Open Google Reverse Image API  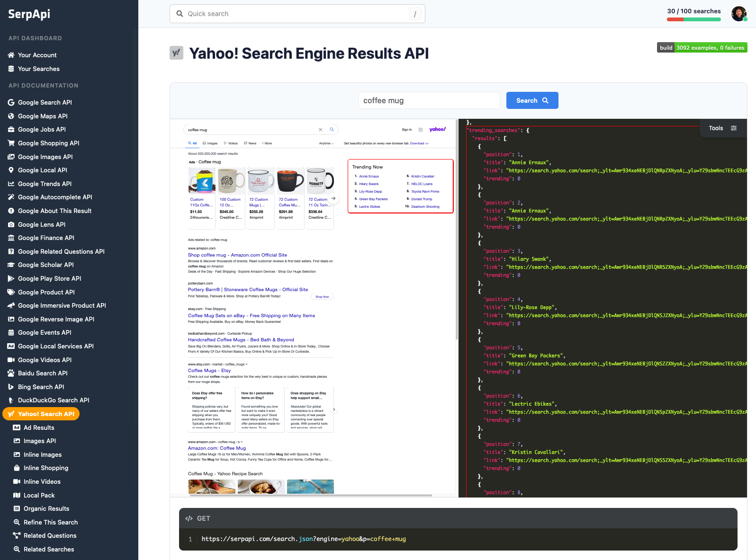(56, 319)
